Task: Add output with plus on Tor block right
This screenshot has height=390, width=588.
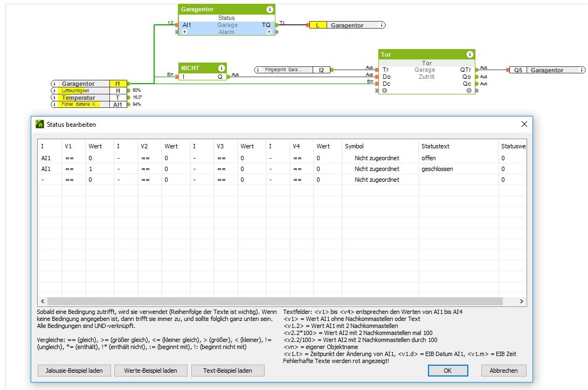Action: click(469, 91)
